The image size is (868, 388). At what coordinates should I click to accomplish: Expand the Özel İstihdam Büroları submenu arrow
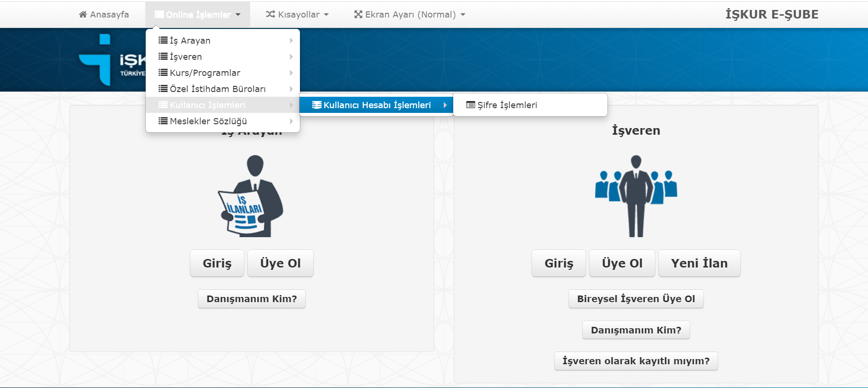[291, 89]
